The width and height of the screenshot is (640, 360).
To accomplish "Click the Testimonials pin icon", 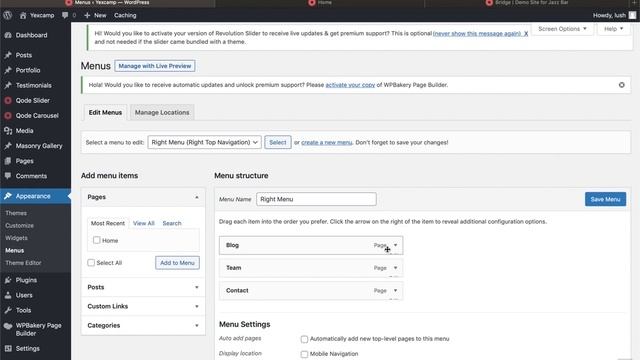I will [x=8, y=85].
